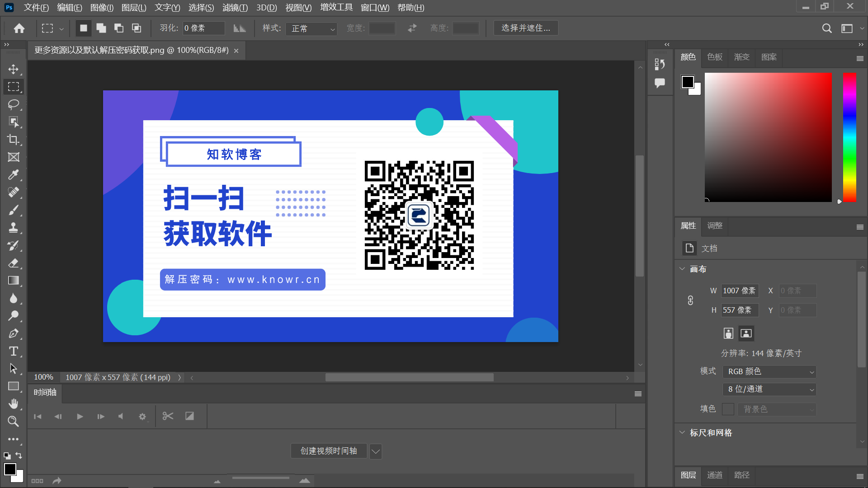
Task: Split at playhead with scissors button
Action: 168,416
